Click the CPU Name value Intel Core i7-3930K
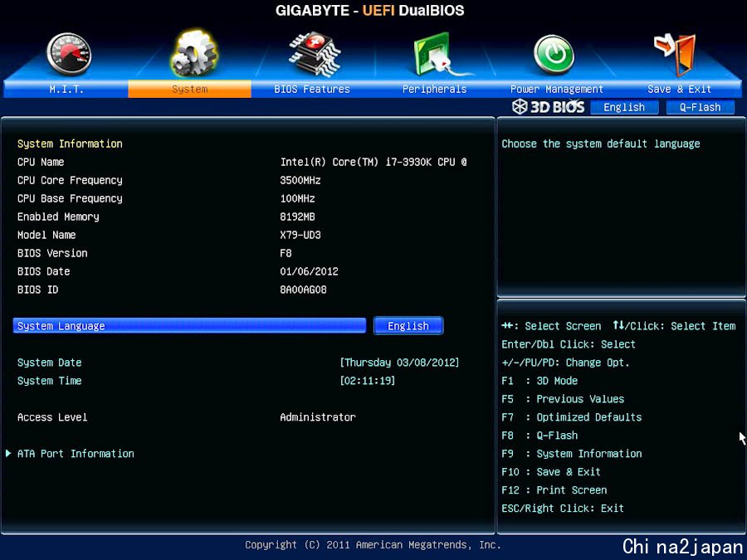The height and width of the screenshot is (560, 747). (373, 162)
